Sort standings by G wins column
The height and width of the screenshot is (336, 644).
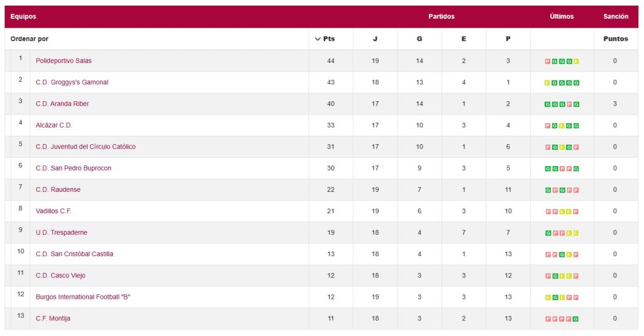point(419,39)
